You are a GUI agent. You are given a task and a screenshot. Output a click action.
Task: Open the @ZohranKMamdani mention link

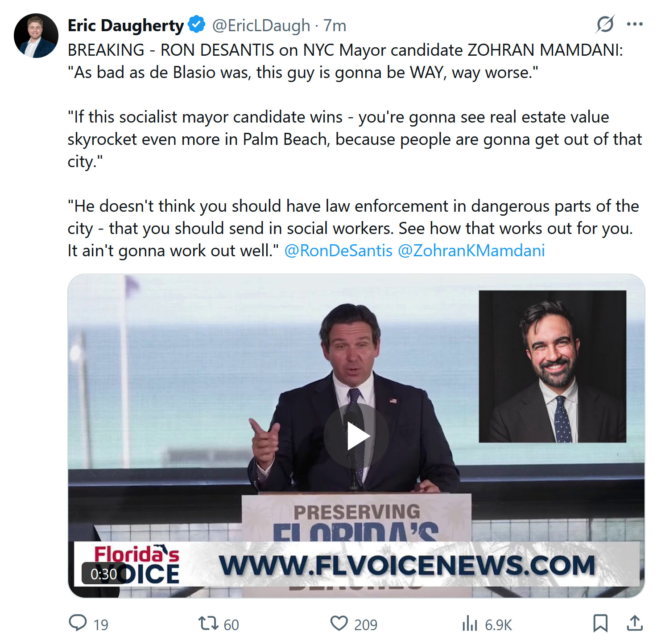(471, 250)
